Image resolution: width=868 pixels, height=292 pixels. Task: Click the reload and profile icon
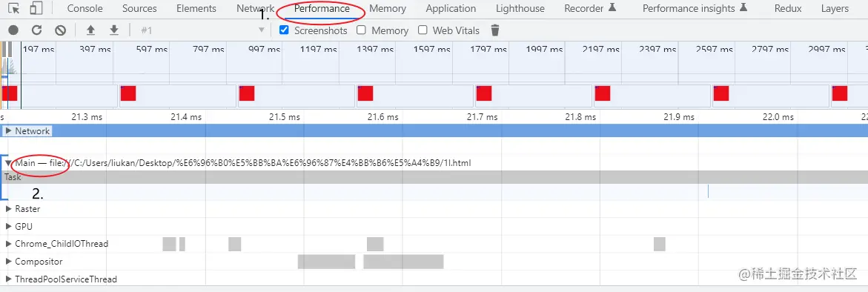[x=36, y=30]
